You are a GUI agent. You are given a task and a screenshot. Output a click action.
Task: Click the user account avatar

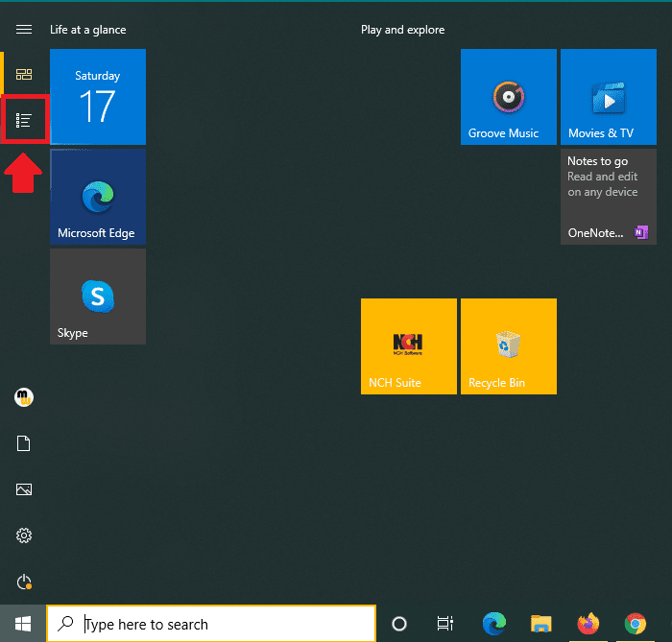[x=24, y=397]
